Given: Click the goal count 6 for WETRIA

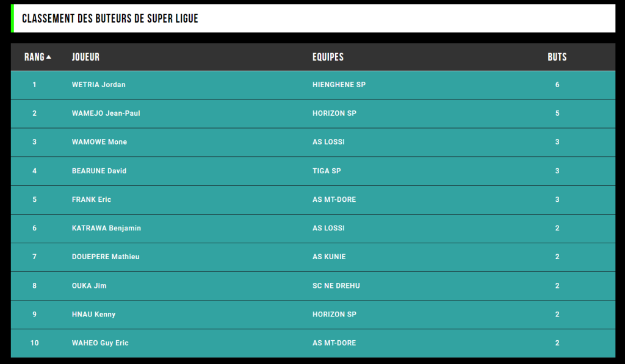Looking at the screenshot, I should (557, 84).
